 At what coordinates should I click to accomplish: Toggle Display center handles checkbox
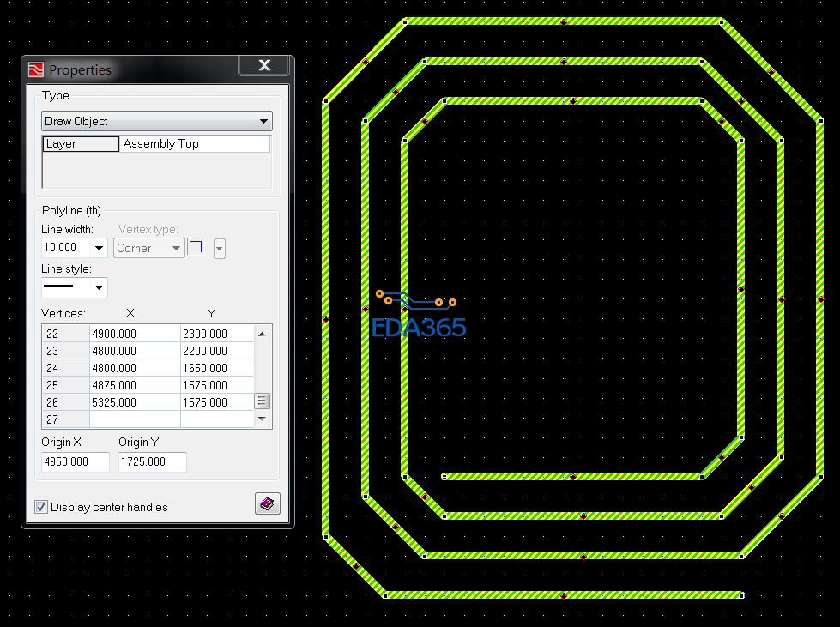40,507
